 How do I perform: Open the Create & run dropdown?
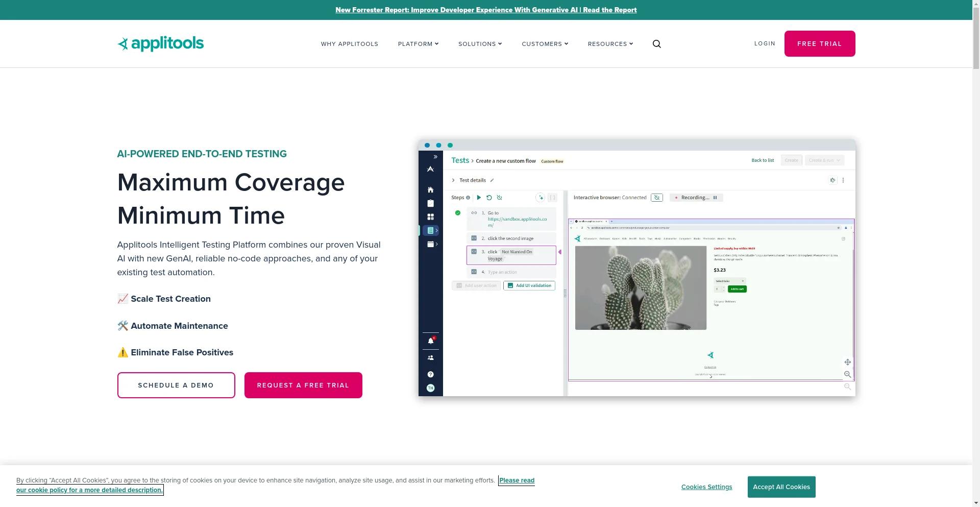pos(824,160)
